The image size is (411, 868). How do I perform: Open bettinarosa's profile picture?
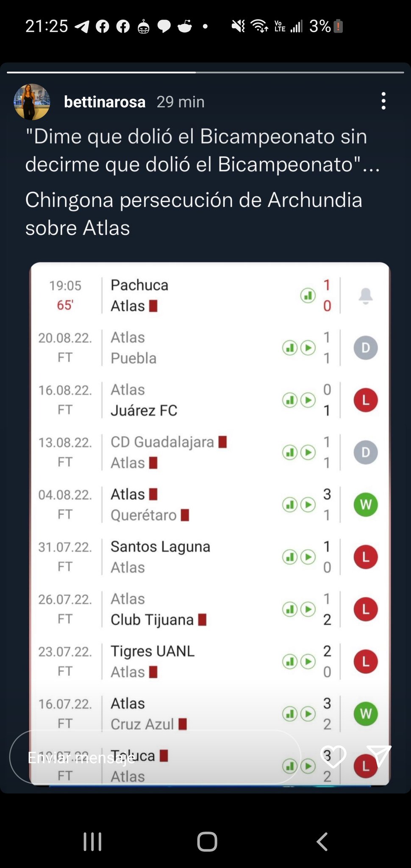pos(32,102)
